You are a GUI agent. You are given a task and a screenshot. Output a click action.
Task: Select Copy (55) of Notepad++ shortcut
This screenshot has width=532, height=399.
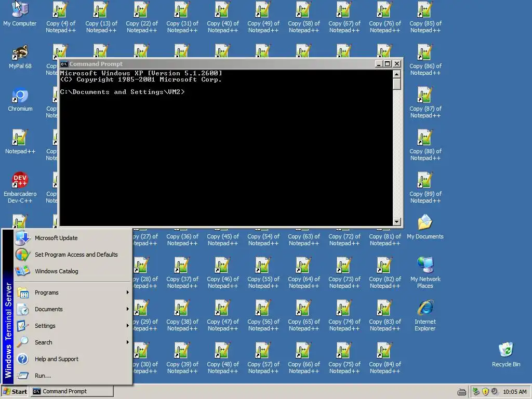263,273
